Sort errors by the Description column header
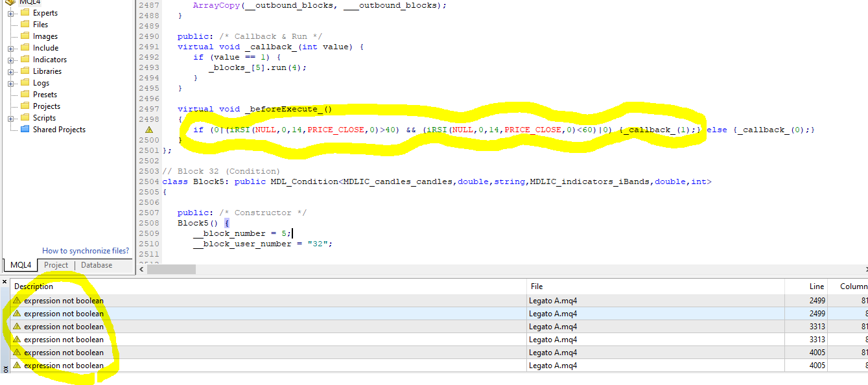 [268, 286]
